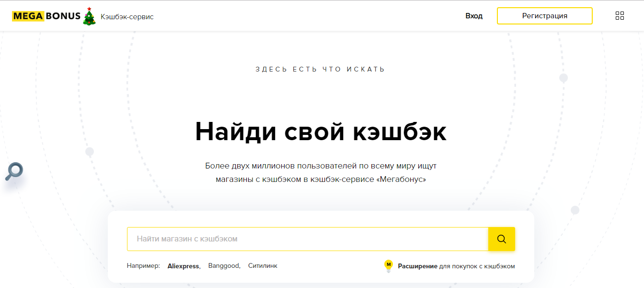This screenshot has height=288, width=644.
Task: Click the yellow search button with magnifier
Action: click(502, 239)
